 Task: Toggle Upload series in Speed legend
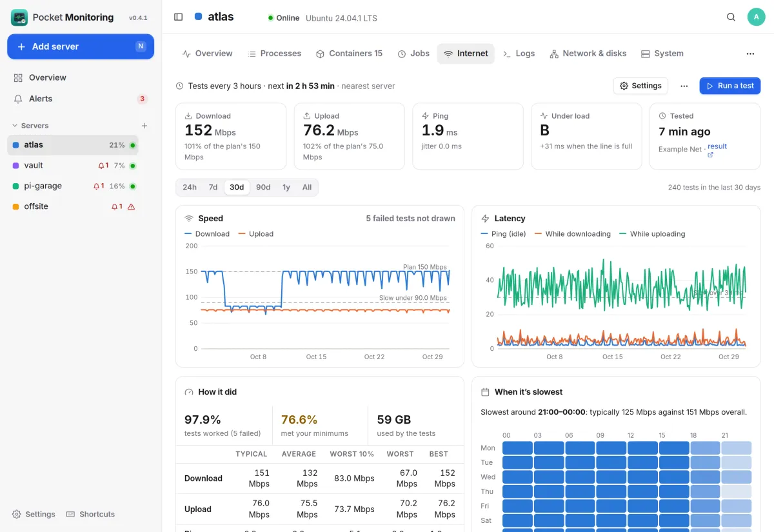click(256, 234)
